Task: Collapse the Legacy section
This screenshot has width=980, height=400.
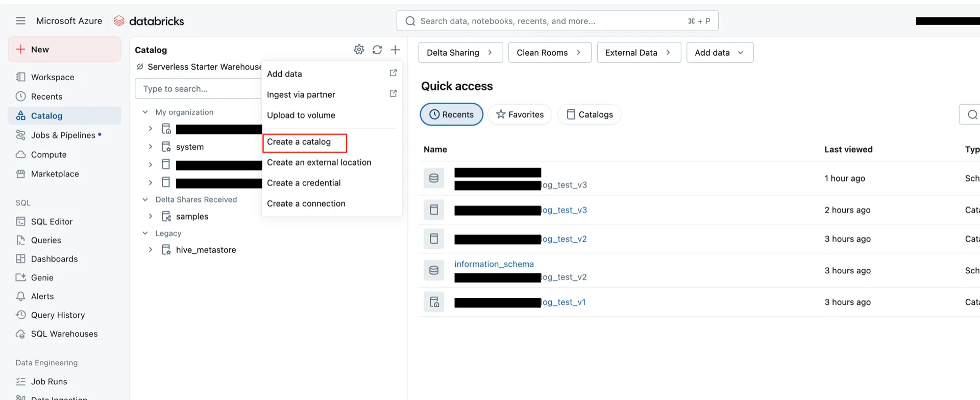Action: coord(145,233)
